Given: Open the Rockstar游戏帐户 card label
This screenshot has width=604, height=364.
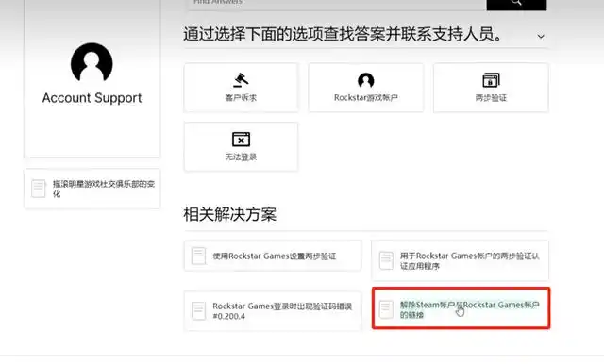Looking at the screenshot, I should point(365,98).
